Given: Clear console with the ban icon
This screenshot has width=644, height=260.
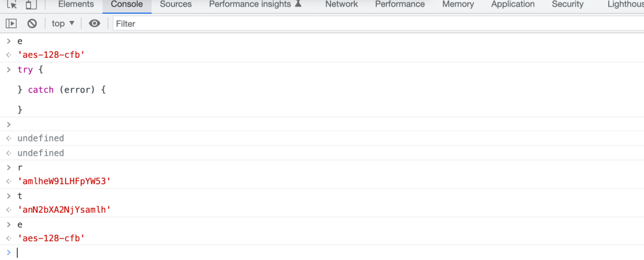Looking at the screenshot, I should (x=32, y=23).
